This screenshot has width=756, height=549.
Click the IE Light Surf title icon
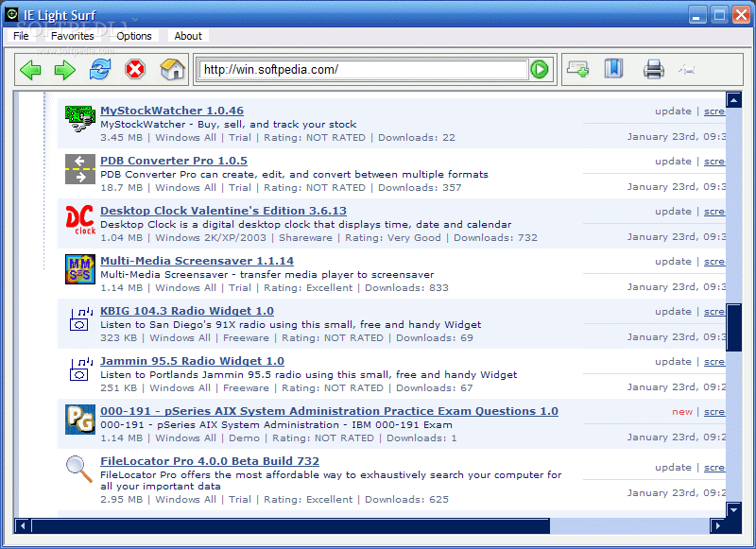point(11,14)
